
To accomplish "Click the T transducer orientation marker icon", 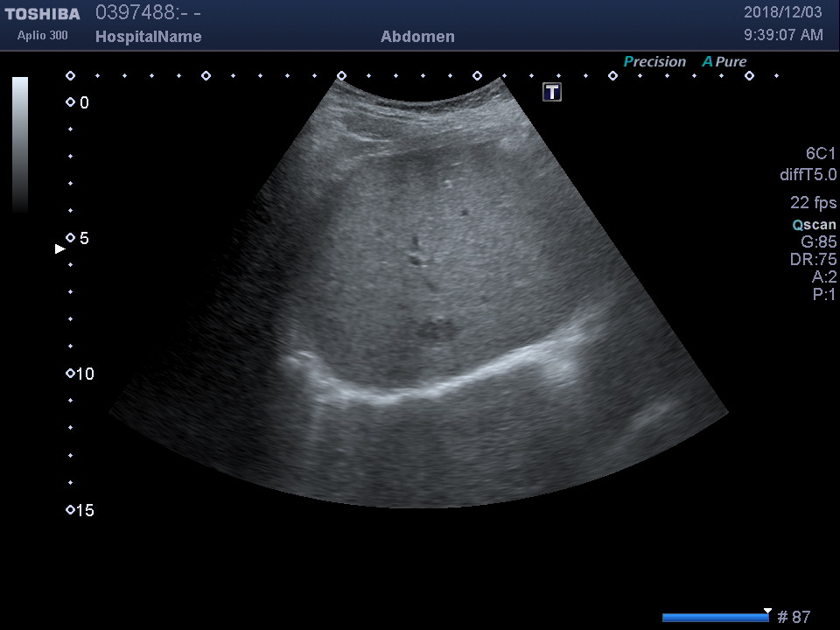I will pyautogui.click(x=552, y=92).
